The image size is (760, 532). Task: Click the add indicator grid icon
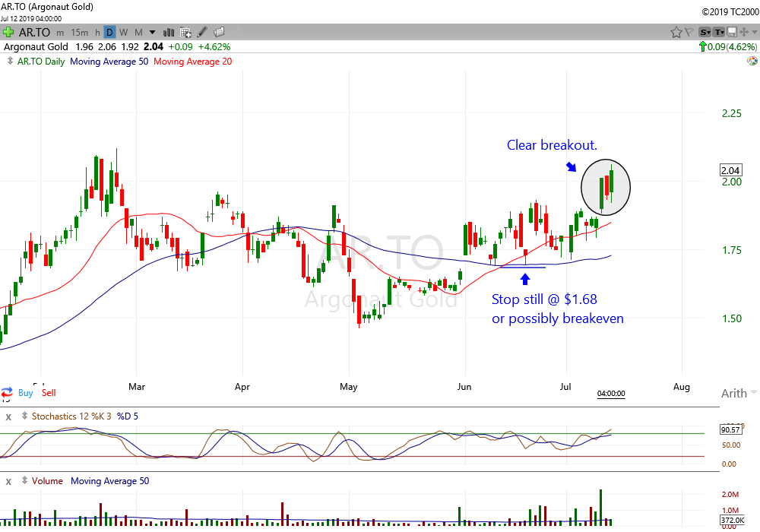point(185,33)
